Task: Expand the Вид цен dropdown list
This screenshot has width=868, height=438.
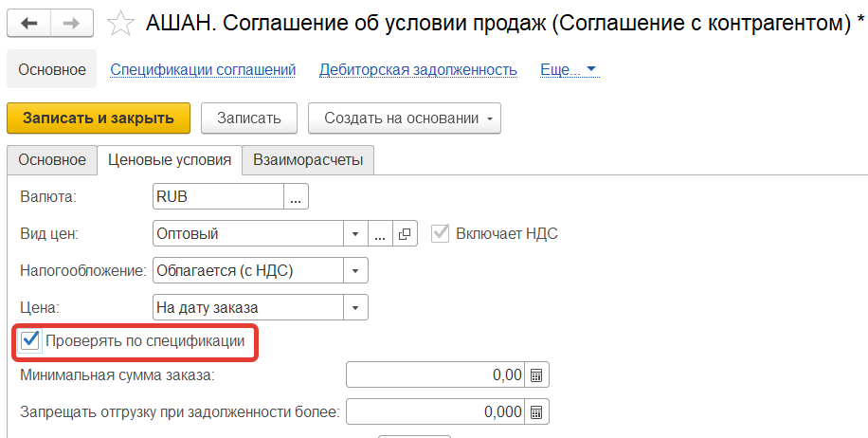Action: (354, 233)
